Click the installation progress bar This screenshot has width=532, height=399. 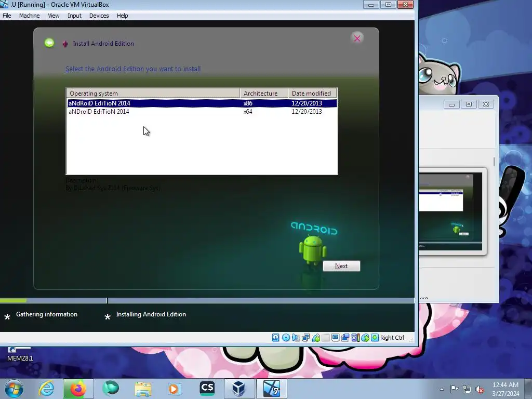(207, 300)
